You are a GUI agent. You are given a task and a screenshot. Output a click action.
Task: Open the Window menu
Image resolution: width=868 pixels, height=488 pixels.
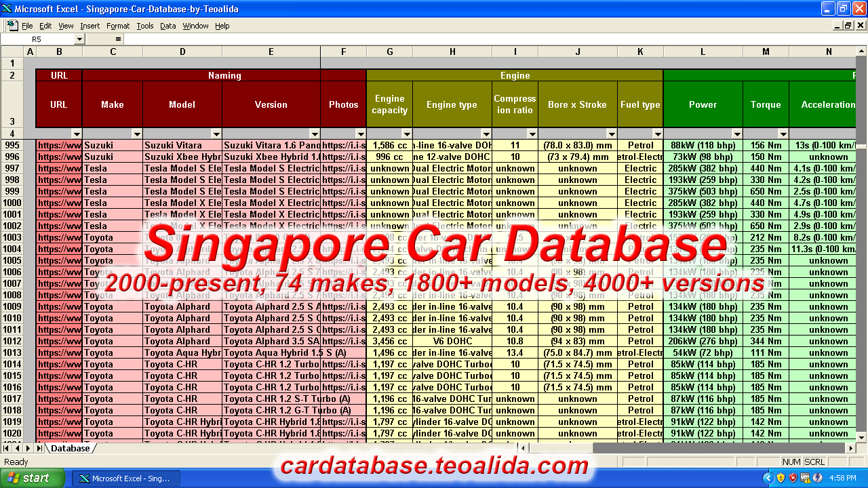(x=196, y=26)
